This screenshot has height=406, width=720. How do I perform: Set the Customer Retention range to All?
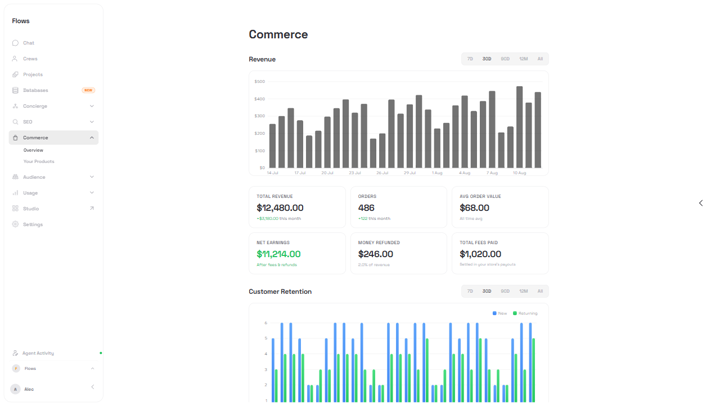[x=540, y=291]
